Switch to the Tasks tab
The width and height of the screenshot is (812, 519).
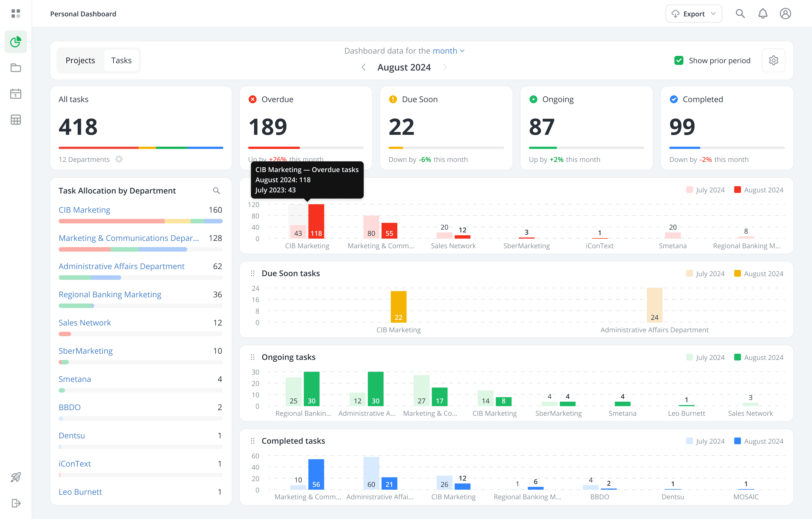pos(121,60)
